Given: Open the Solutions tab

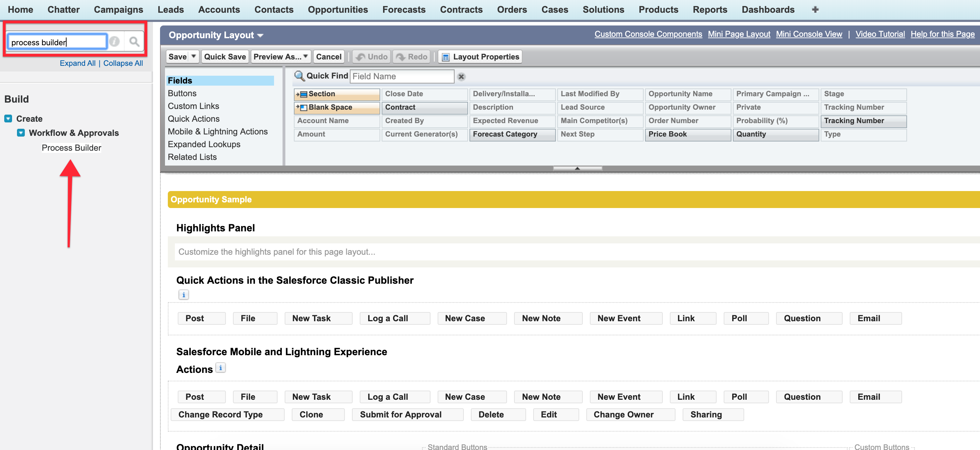Looking at the screenshot, I should click(x=603, y=10).
